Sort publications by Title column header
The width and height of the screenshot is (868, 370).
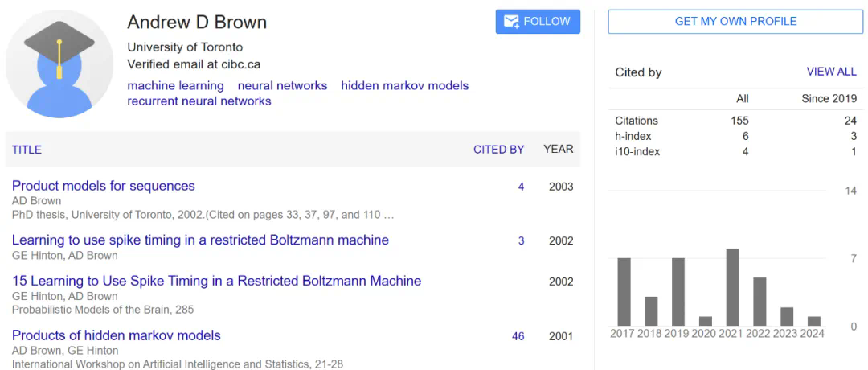pos(27,150)
